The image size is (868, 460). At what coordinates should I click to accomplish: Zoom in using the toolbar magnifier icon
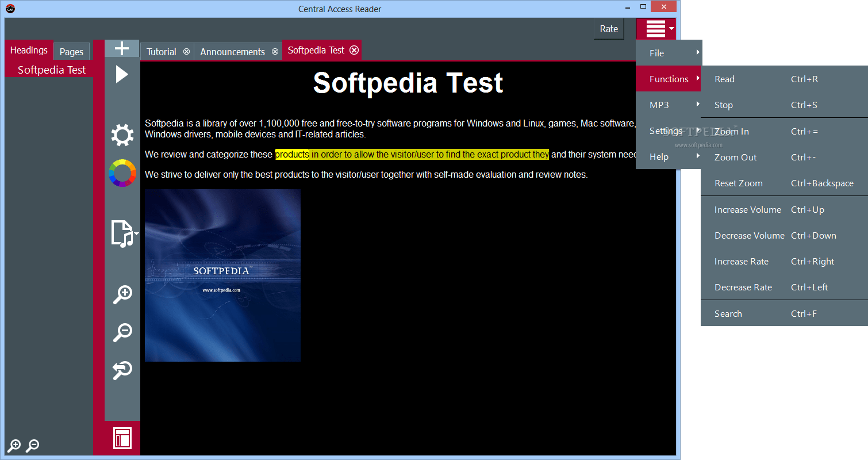click(x=122, y=294)
